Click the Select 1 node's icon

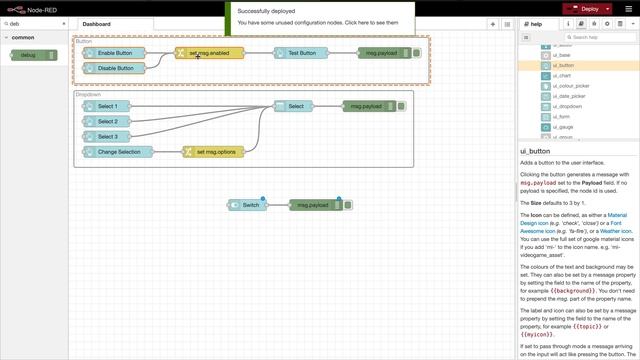[89, 106]
